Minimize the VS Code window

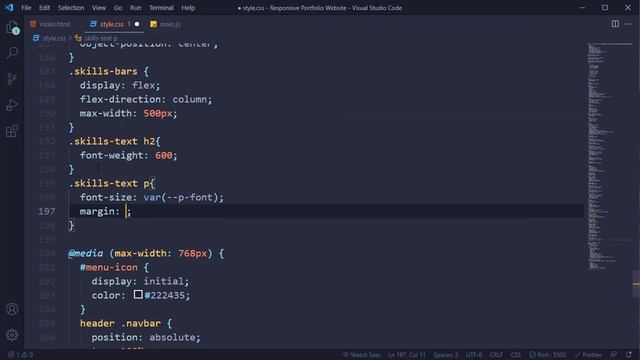tap(582, 8)
